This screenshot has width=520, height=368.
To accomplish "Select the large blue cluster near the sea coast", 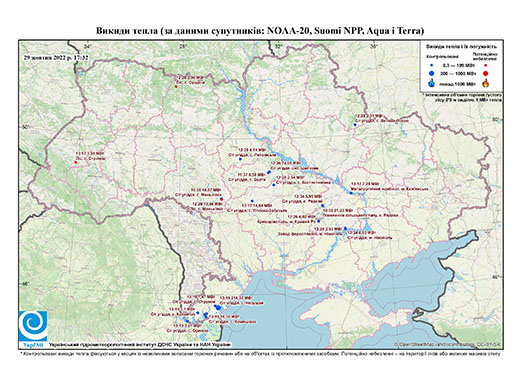I will 218,307.
